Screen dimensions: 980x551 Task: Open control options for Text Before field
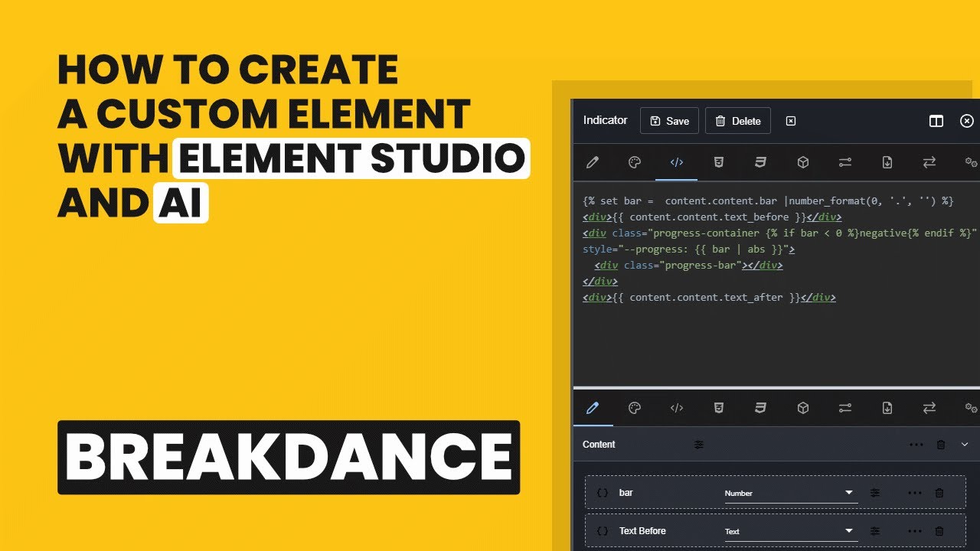875,530
